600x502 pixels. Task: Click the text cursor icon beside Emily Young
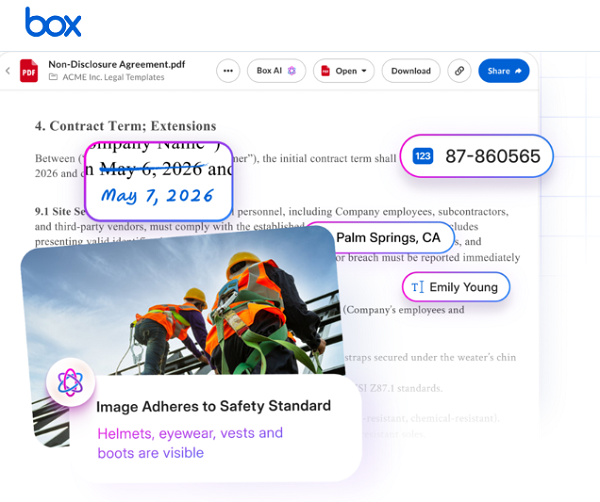click(417, 287)
